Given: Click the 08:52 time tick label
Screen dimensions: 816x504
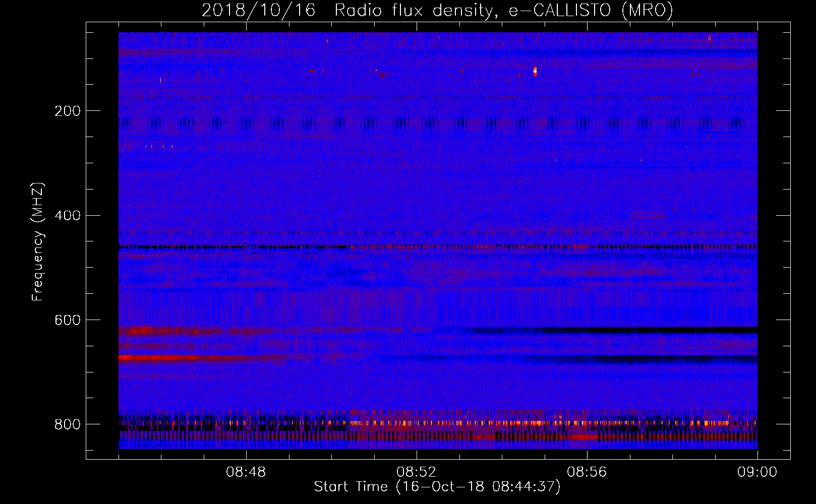Looking at the screenshot, I should [417, 472].
